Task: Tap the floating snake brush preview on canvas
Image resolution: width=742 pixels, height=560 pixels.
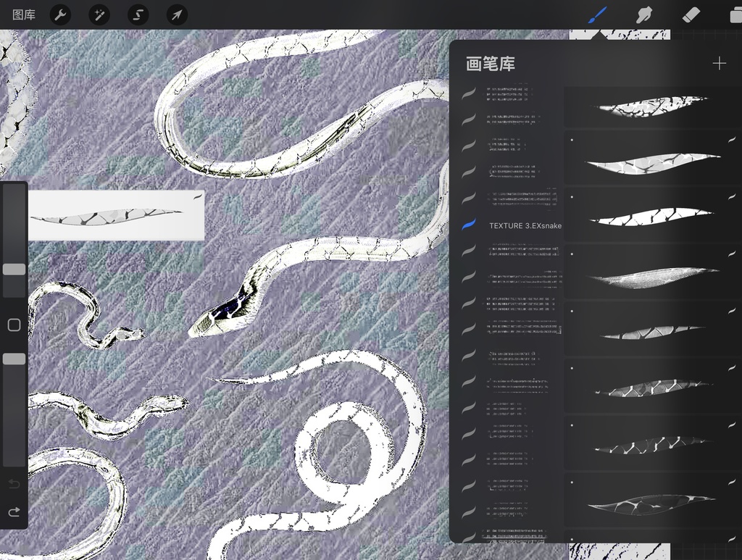Action: 116,215
